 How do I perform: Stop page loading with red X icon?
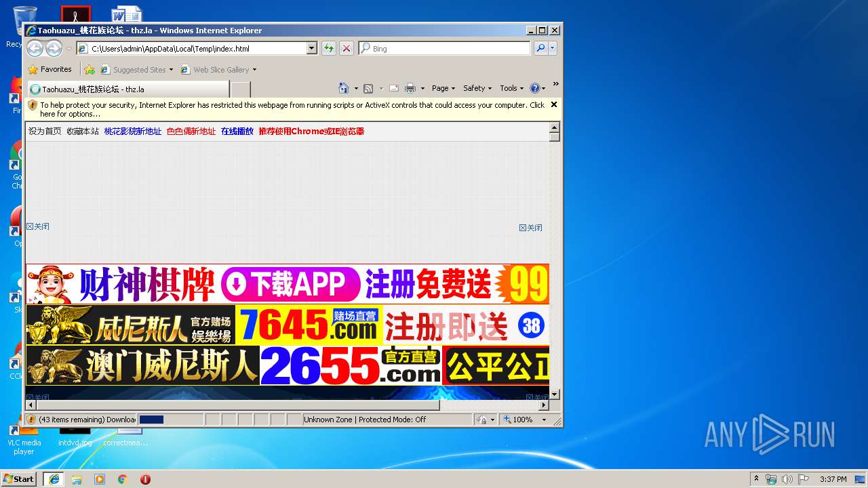pos(346,48)
